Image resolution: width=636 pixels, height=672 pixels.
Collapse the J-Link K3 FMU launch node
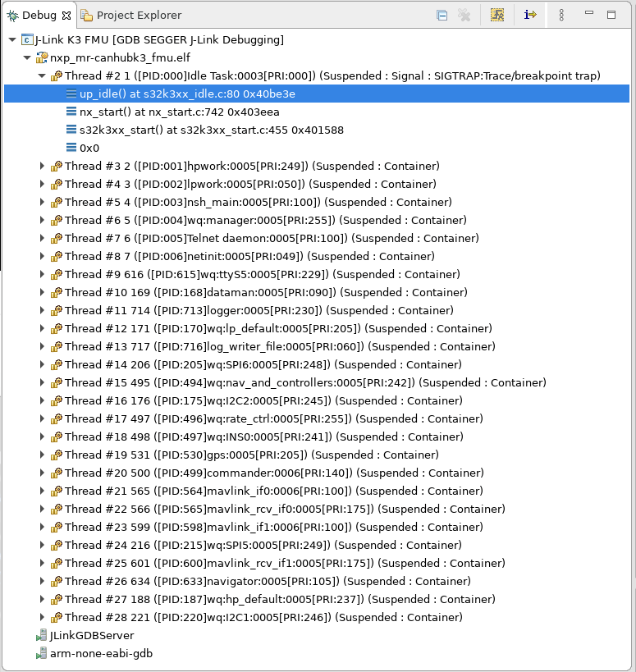pos(11,39)
